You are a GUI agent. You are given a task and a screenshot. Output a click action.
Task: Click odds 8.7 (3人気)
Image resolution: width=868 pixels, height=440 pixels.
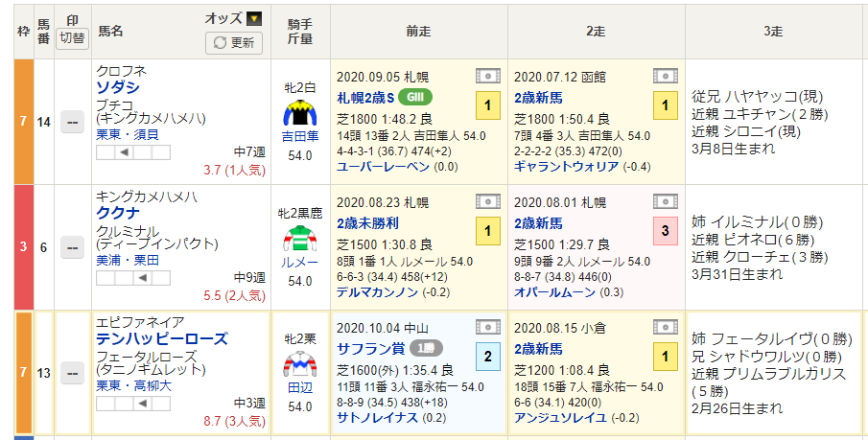tap(234, 422)
